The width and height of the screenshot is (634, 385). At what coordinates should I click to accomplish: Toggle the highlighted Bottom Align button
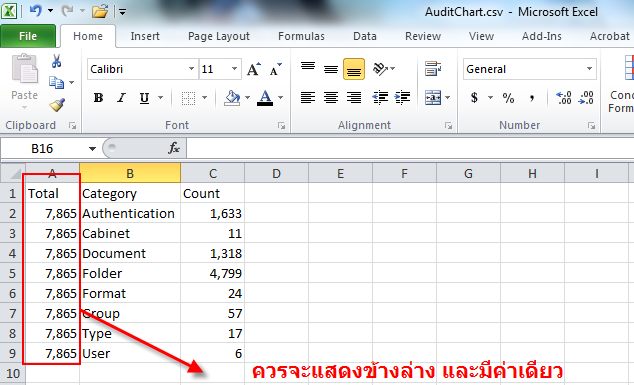click(x=354, y=69)
